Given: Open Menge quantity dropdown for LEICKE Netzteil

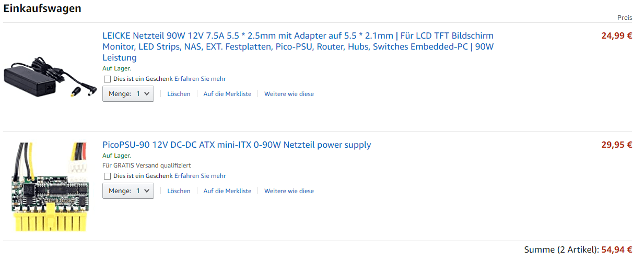Looking at the screenshot, I should 128,94.
